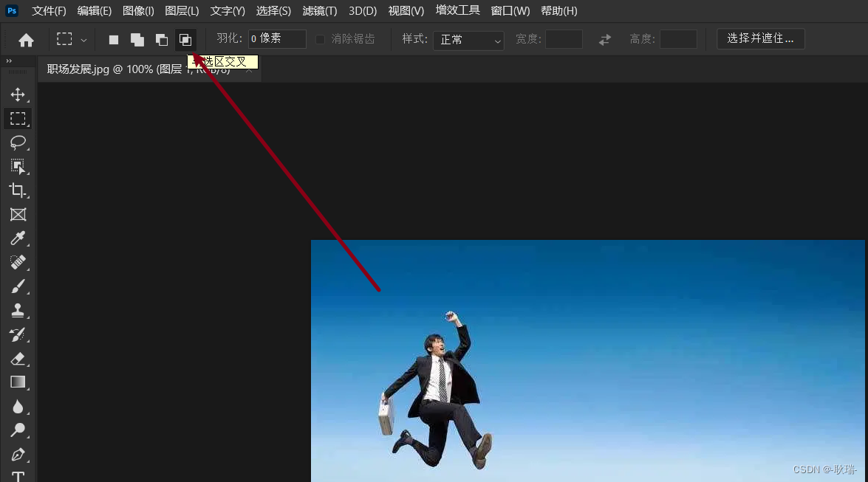Select the Gradient tool
The height and width of the screenshot is (482, 868).
(19, 382)
